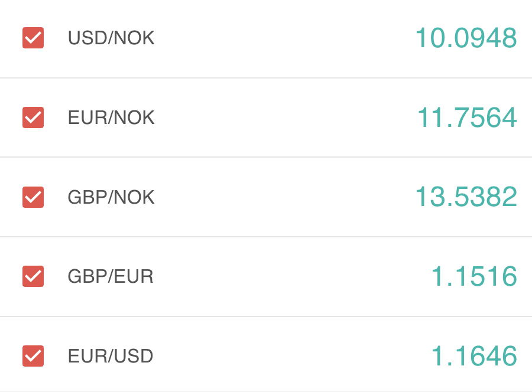Screen dimensions: 532x392
Task: Toggle the EUR/NOK checkbox off
Action: pyautogui.click(x=33, y=117)
